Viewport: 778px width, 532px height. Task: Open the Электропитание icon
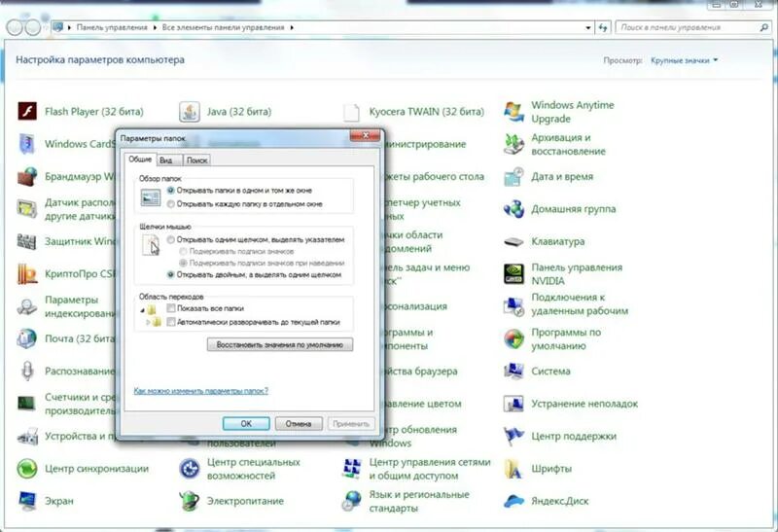pos(189,501)
